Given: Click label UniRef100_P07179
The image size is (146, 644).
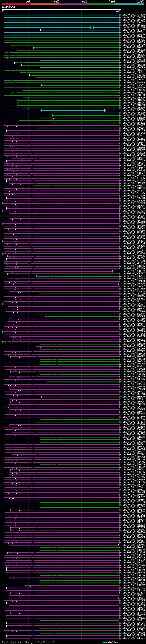Looking at the screenshot, I should pos(133,203).
